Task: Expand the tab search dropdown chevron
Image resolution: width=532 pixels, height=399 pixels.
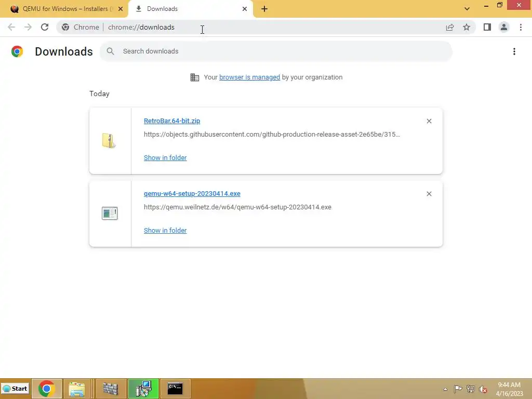Action: (467, 9)
